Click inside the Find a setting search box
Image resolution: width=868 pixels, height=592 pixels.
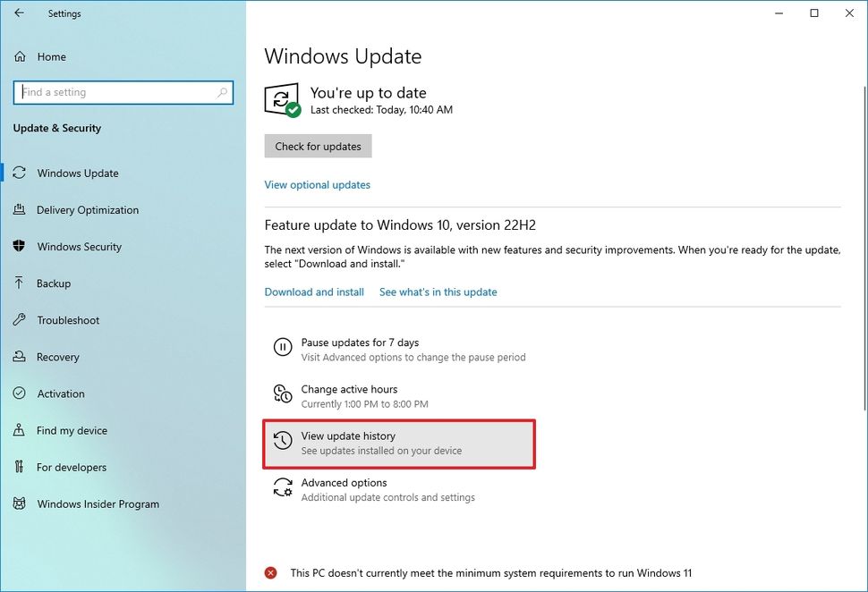(x=123, y=92)
